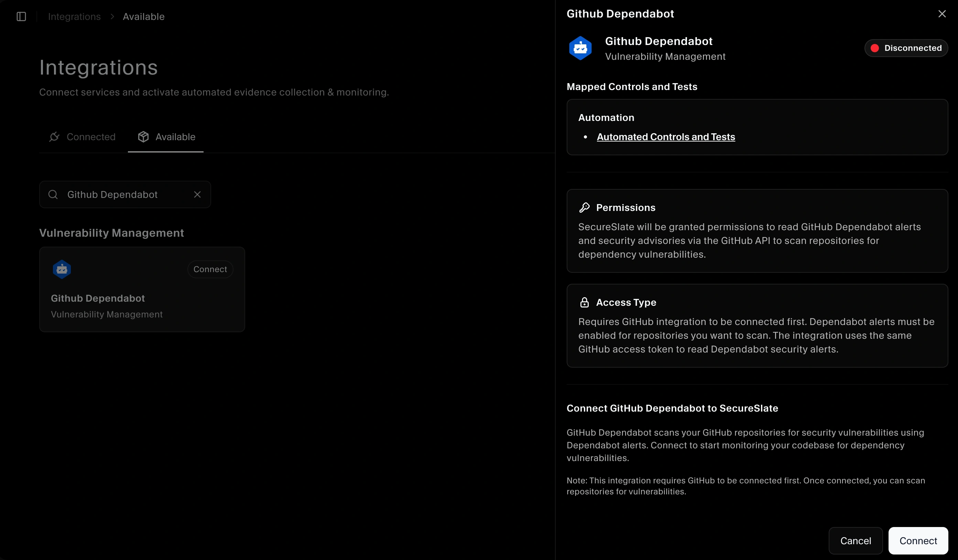The width and height of the screenshot is (958, 560).
Task: Navigate to Integrations via breadcrumb
Action: (74, 16)
